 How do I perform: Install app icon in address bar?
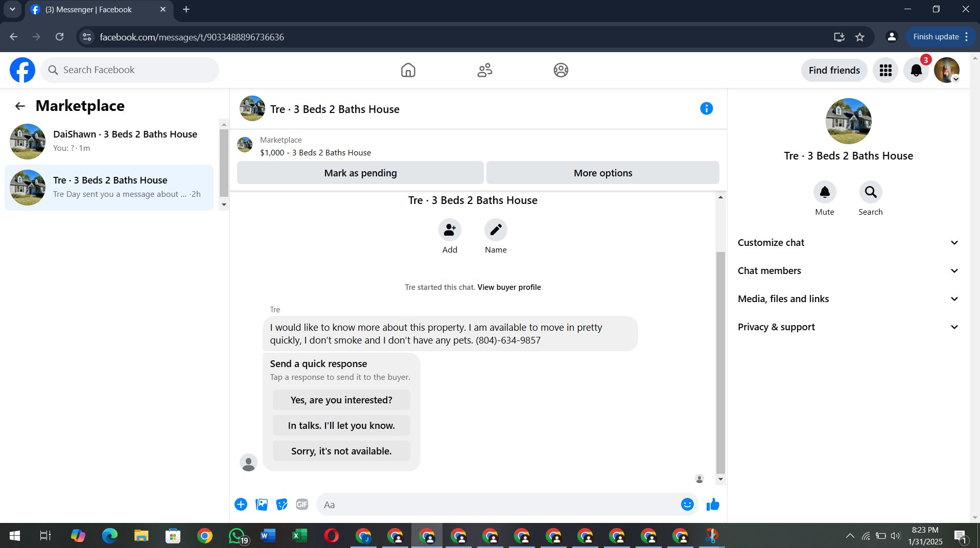tap(839, 37)
